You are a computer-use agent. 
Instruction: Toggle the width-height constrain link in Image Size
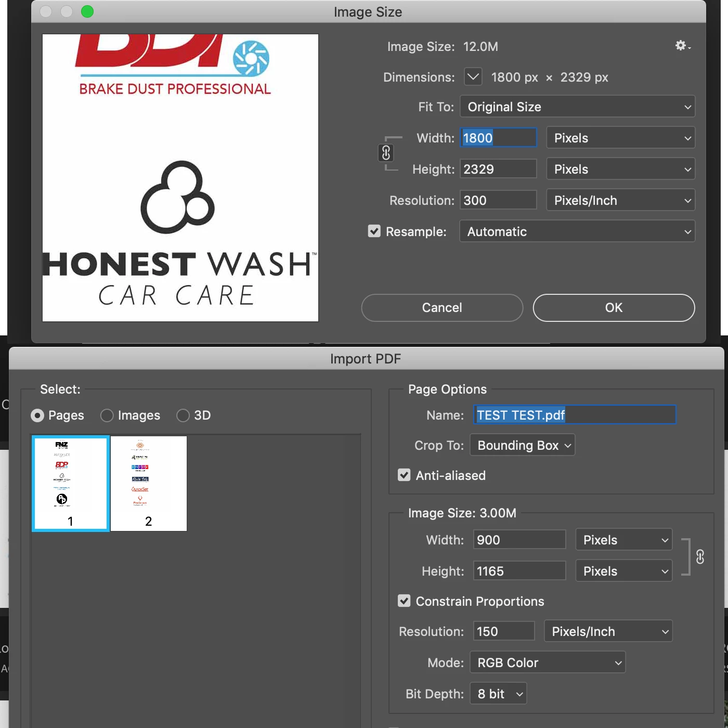386,153
